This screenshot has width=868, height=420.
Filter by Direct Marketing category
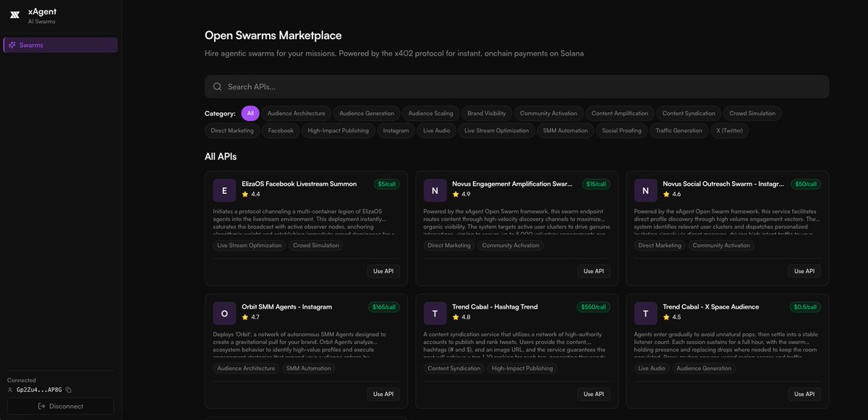(232, 131)
